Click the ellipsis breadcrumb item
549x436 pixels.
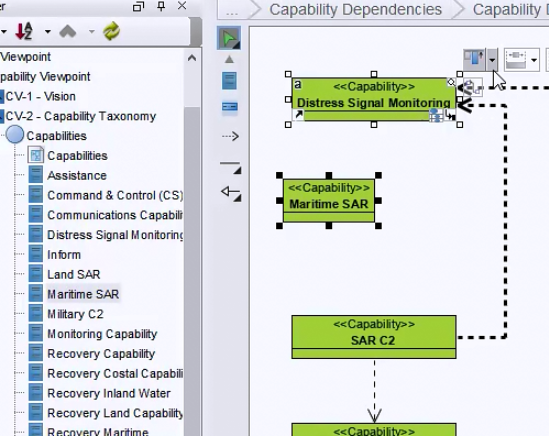[232, 11]
